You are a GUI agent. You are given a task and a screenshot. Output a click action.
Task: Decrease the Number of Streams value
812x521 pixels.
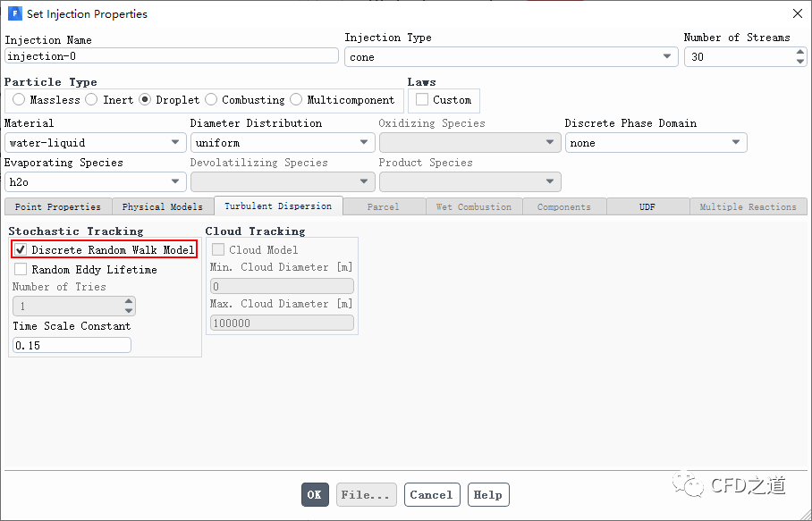pyautogui.click(x=800, y=62)
